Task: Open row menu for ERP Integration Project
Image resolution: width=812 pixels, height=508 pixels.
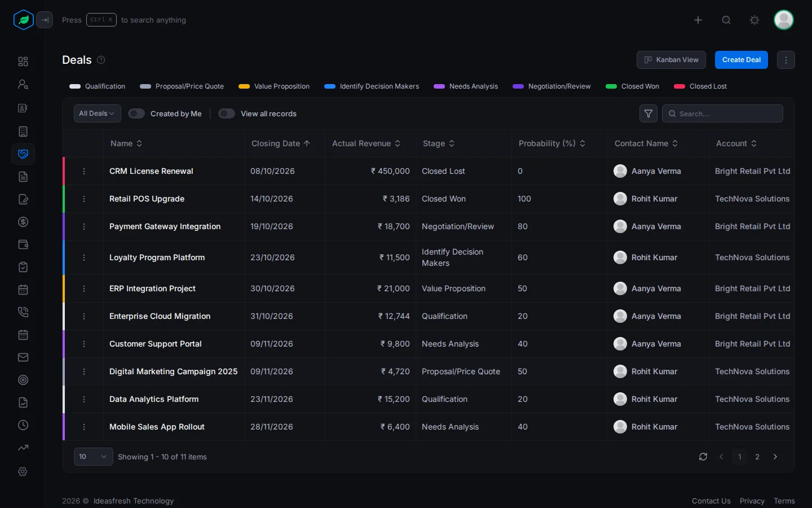Action: tap(84, 288)
